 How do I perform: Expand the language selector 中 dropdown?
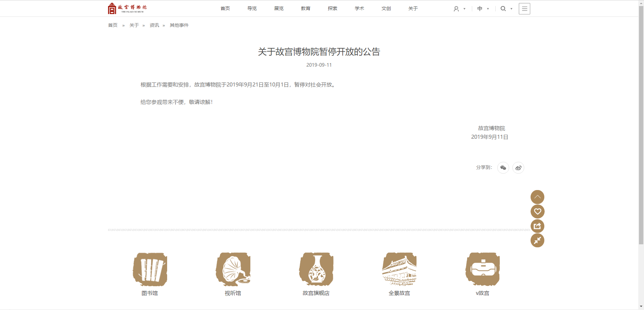pyautogui.click(x=483, y=9)
